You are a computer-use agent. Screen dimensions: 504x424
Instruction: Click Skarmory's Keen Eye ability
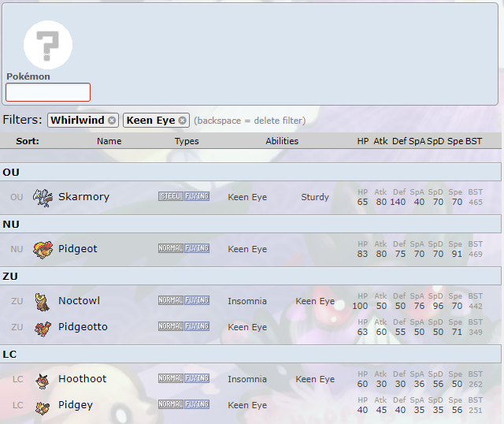(247, 197)
